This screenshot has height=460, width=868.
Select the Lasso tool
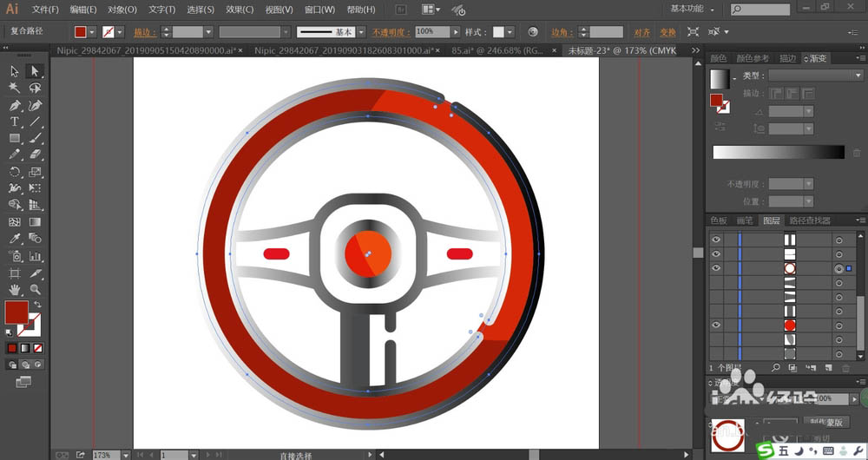(35, 88)
